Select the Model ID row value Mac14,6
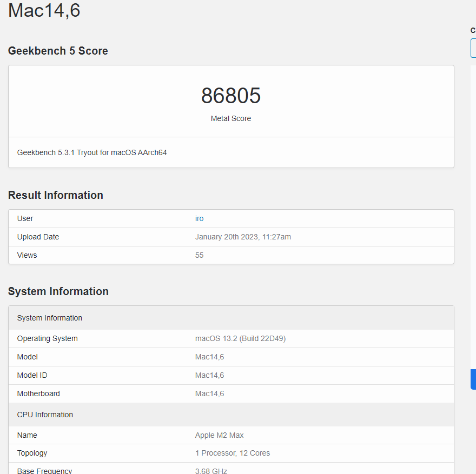476x474 pixels. 209,375
